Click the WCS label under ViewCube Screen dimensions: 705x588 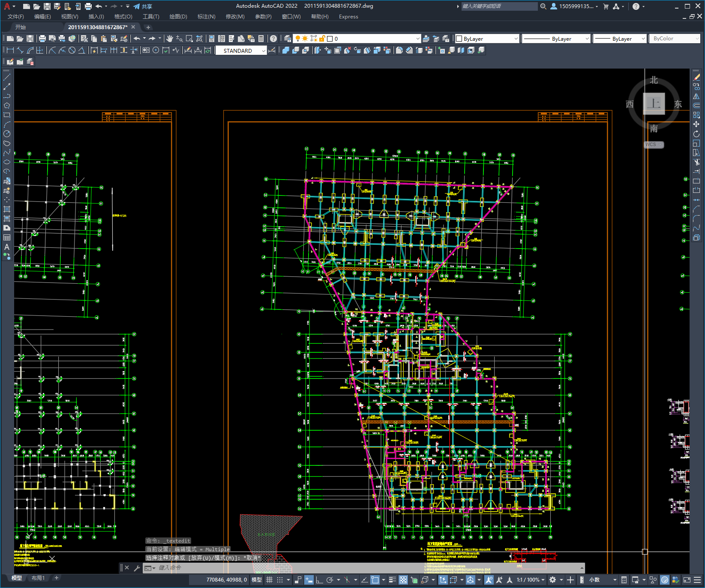point(653,144)
